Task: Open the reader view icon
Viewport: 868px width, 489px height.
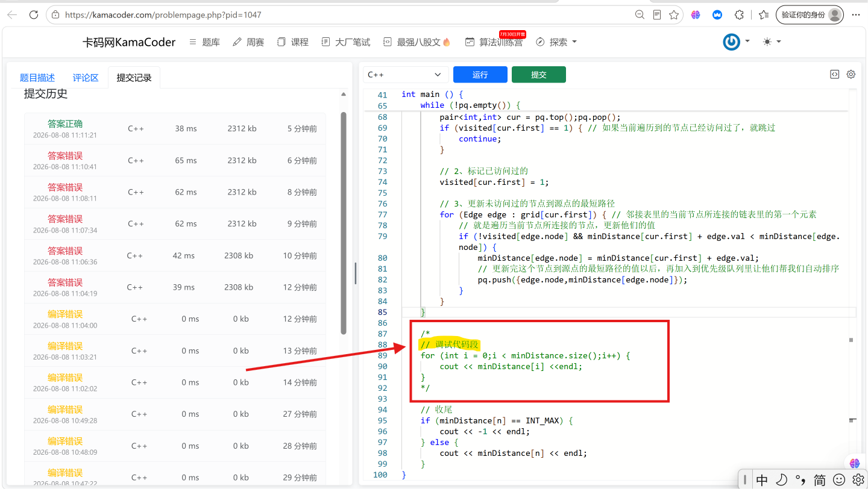Action: (657, 15)
